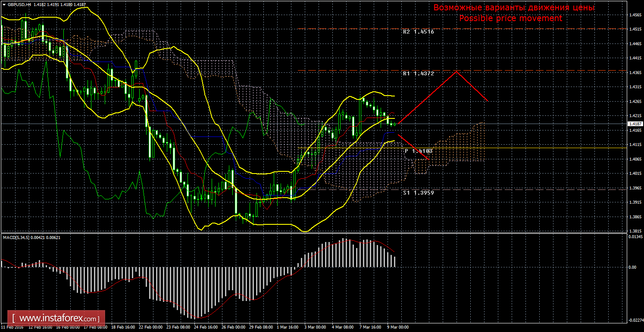Image resolution: width=644 pixels, height=332 pixels.
Task: Click the www.instaforex.com watermark link
Action: 56,319
